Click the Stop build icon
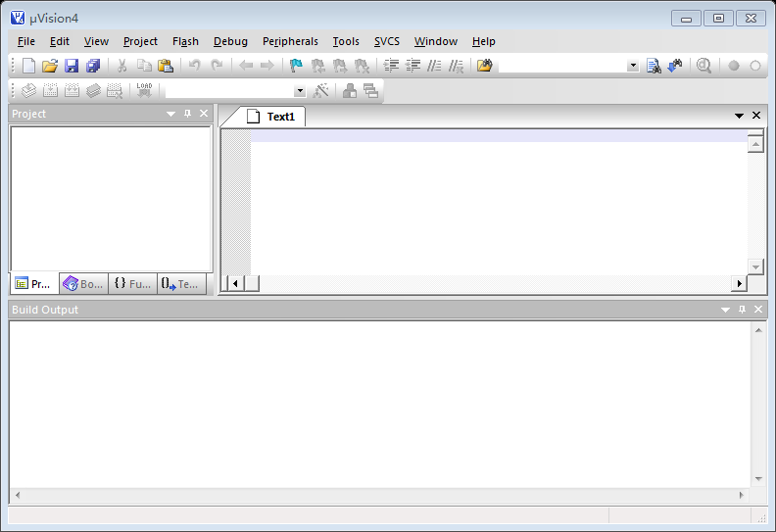 click(x=115, y=90)
